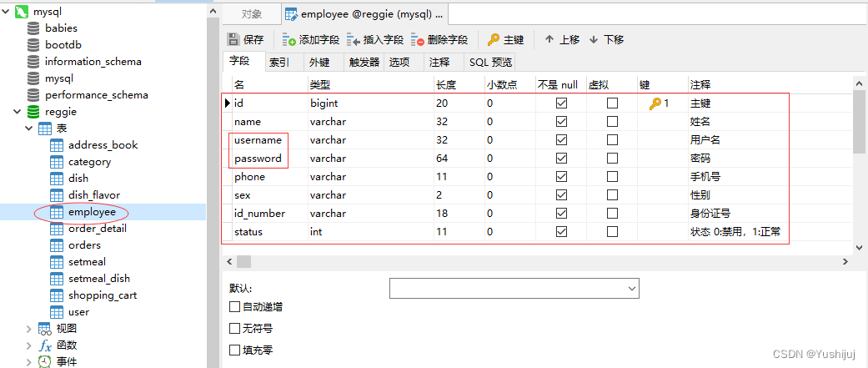The height and width of the screenshot is (368, 868).
Task: Enable 无符号 unsigned checkbox
Action: tap(234, 329)
